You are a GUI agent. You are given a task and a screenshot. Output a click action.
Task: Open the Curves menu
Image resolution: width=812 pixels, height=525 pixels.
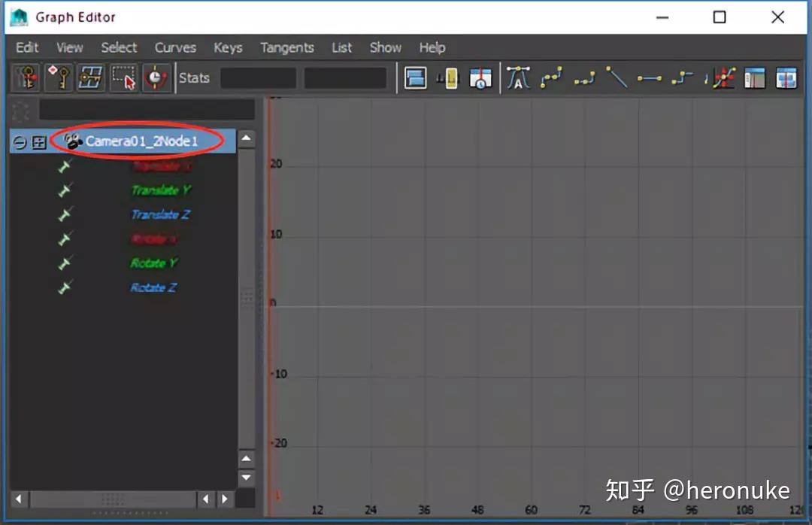tap(175, 47)
